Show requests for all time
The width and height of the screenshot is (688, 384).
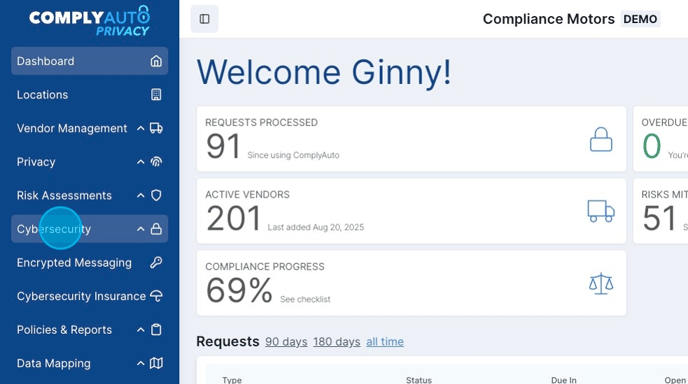pyautogui.click(x=385, y=341)
